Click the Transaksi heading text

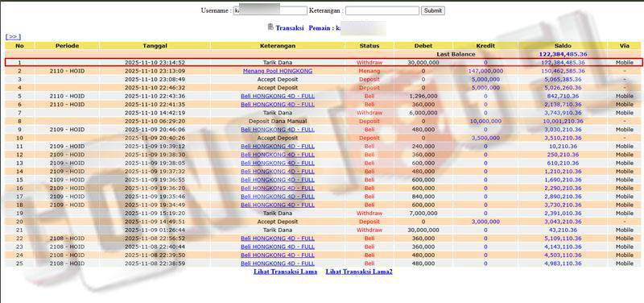(290, 28)
